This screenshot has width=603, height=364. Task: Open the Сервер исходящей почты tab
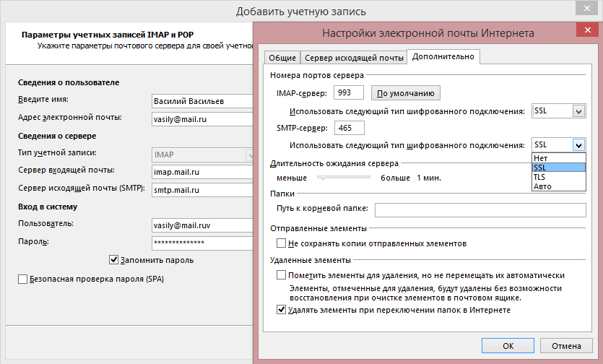[354, 58]
